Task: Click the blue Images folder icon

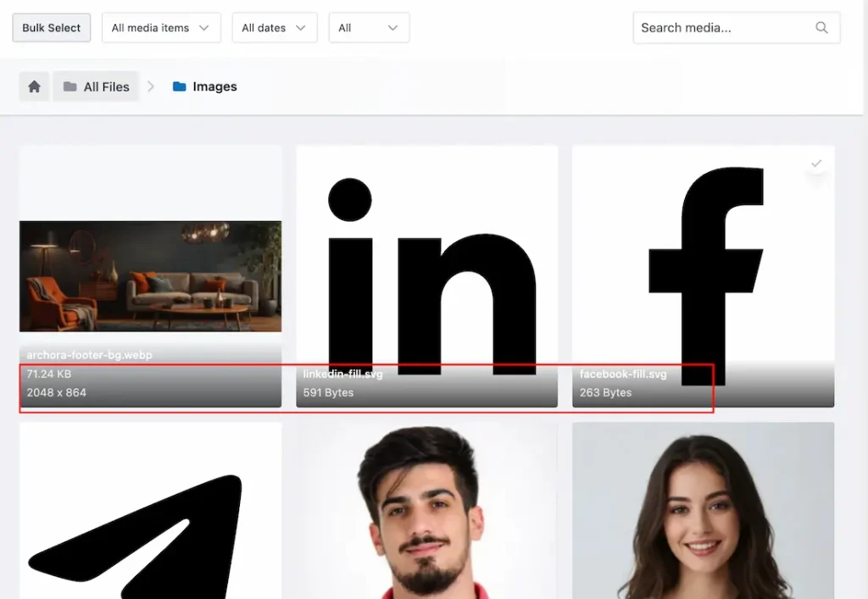Action: [180, 86]
